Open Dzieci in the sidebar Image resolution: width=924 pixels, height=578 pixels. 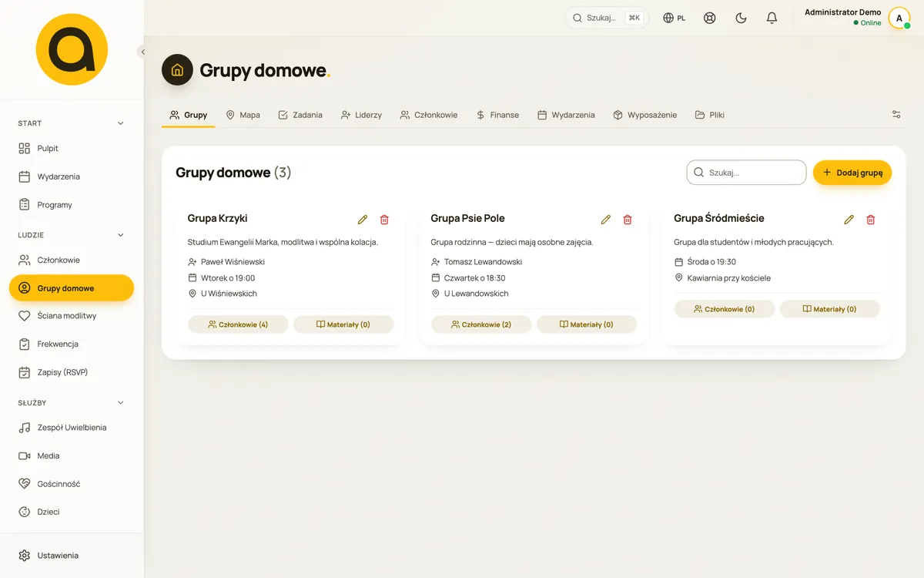(72, 512)
